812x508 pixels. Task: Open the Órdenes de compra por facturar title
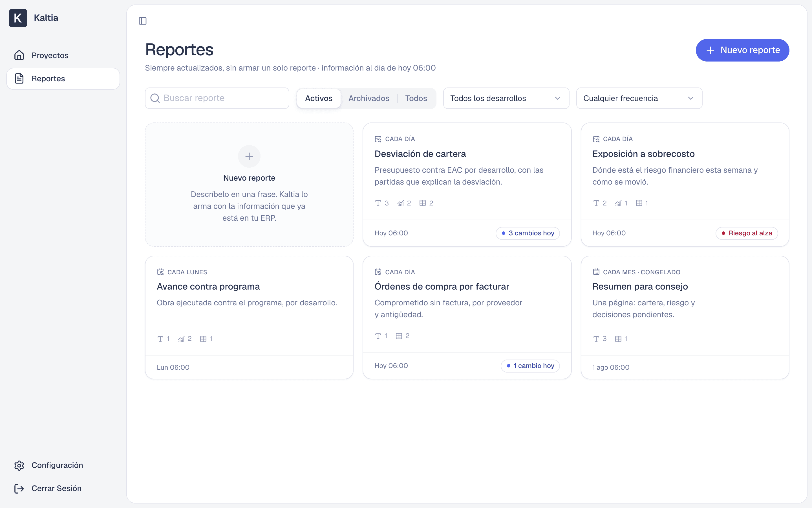click(x=442, y=286)
